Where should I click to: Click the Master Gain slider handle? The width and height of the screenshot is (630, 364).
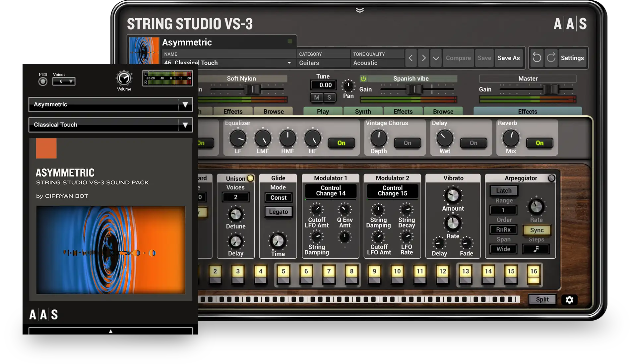tap(551, 89)
